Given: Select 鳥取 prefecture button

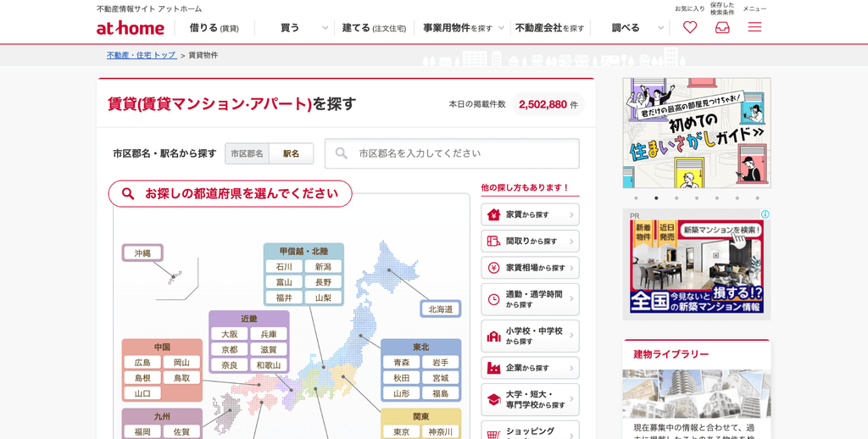Looking at the screenshot, I should pyautogui.click(x=181, y=378).
